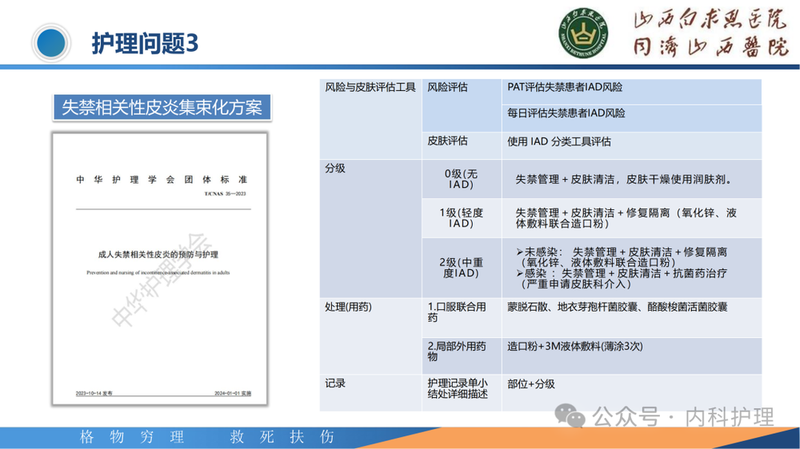Click the green hospital crest logo
800x449 pixels.
(x=583, y=33)
